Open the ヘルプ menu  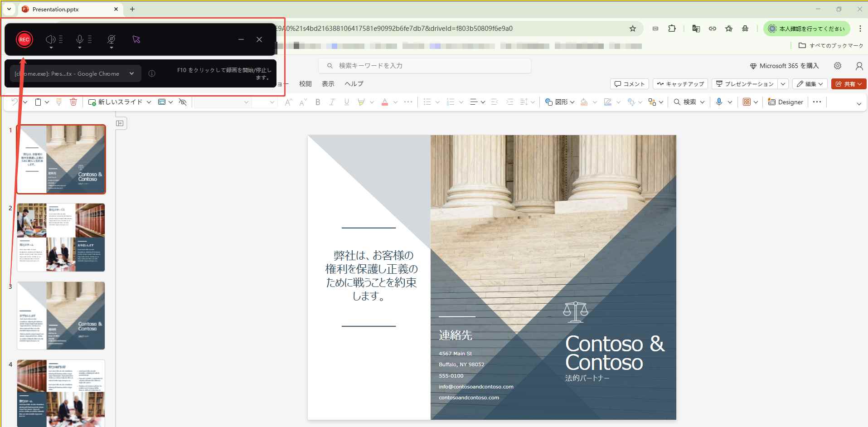coord(353,83)
